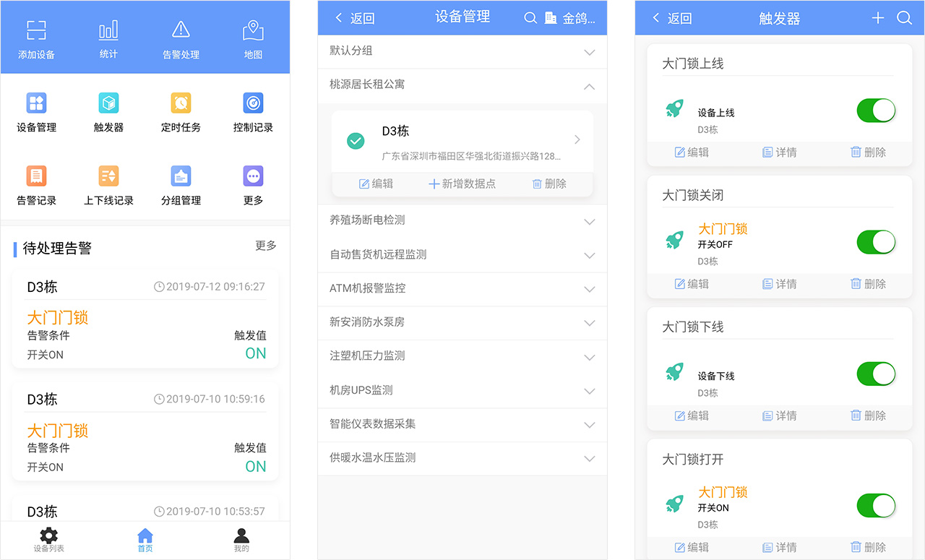Edit the 大门锁上线 trigger

[692, 152]
